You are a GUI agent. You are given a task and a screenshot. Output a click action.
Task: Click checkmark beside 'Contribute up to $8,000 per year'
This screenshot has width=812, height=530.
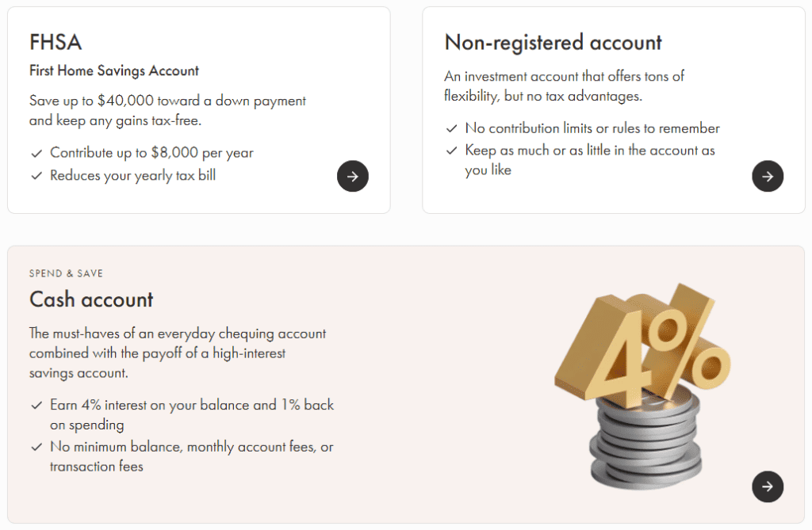(x=36, y=153)
